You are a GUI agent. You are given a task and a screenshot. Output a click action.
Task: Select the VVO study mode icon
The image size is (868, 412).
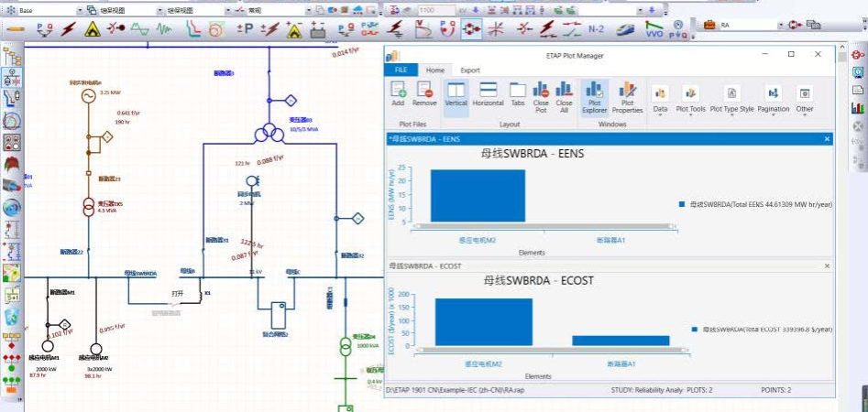654,28
